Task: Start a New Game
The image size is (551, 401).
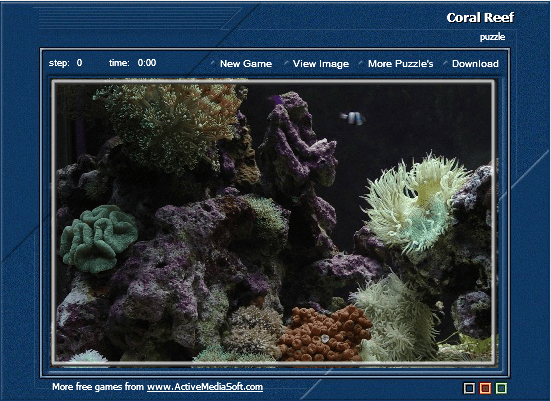Action: 246,64
